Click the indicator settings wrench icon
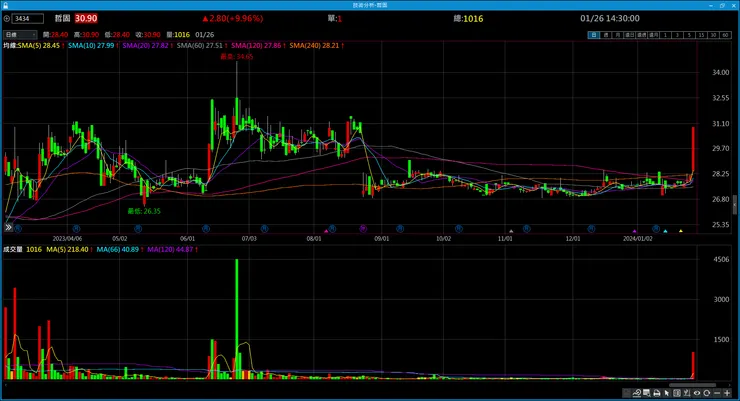 click(687, 393)
